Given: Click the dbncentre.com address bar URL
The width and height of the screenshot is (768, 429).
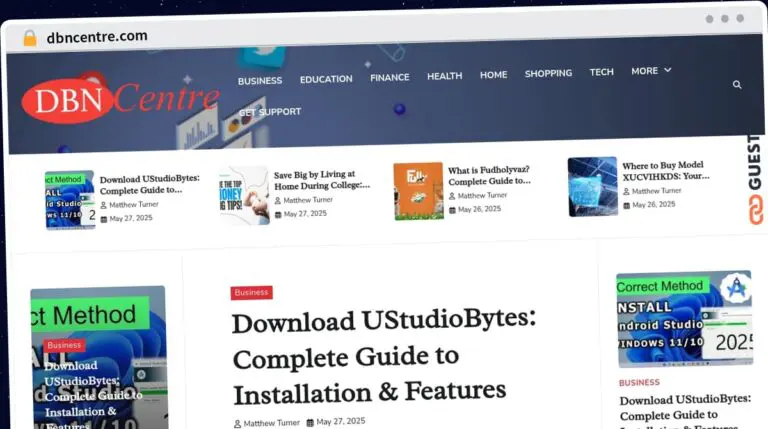Looking at the screenshot, I should coord(97,37).
